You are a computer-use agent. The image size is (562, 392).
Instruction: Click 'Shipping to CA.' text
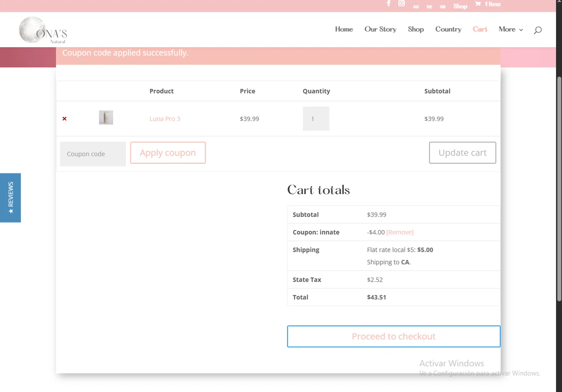[389, 262]
